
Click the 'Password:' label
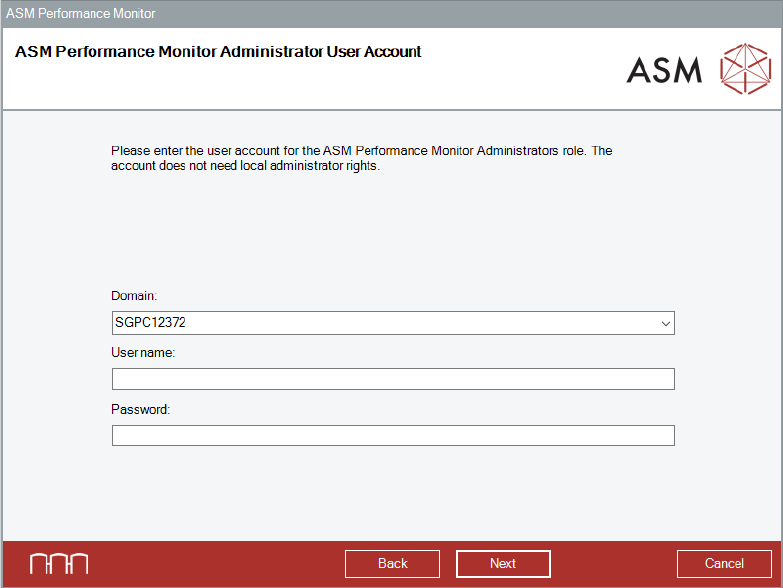pos(141,409)
